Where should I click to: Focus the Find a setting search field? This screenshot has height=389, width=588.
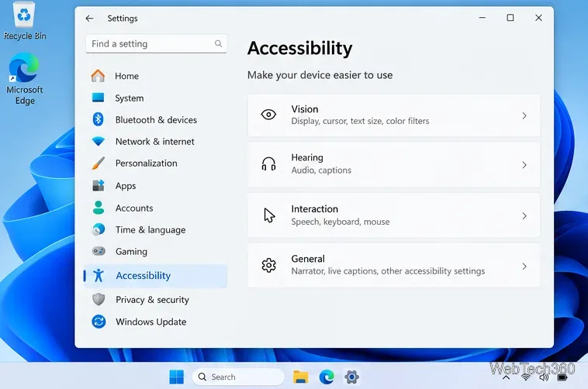coord(156,44)
